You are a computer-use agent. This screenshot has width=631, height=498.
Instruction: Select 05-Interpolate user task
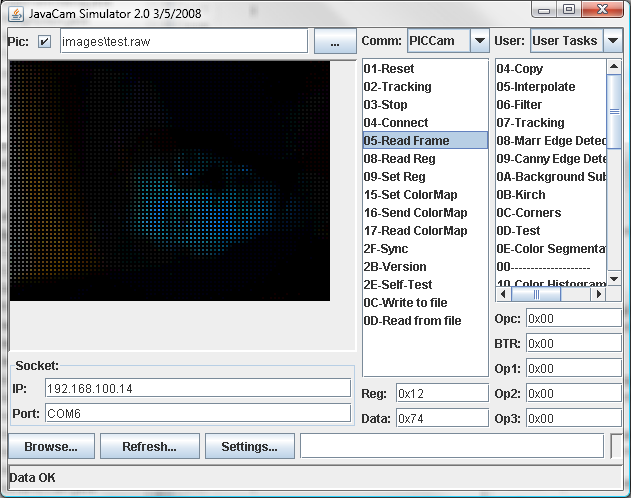click(x=551, y=87)
